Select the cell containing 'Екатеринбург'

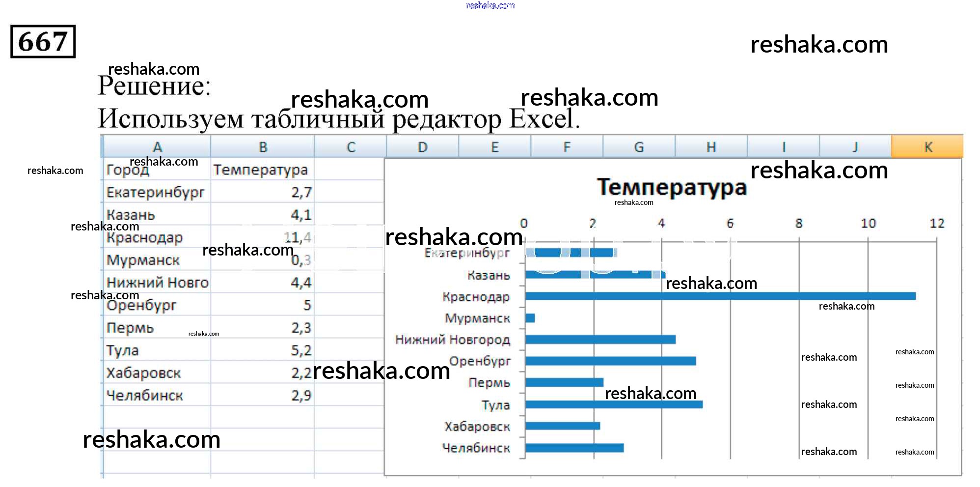[156, 192]
